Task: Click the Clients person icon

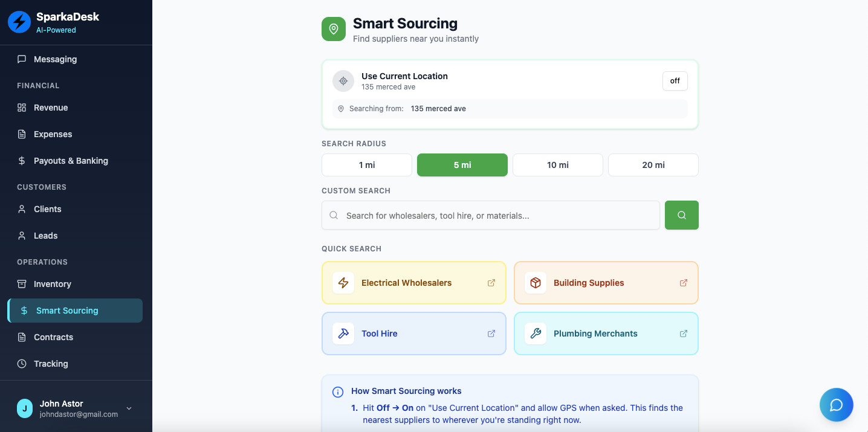Action: pyautogui.click(x=22, y=209)
